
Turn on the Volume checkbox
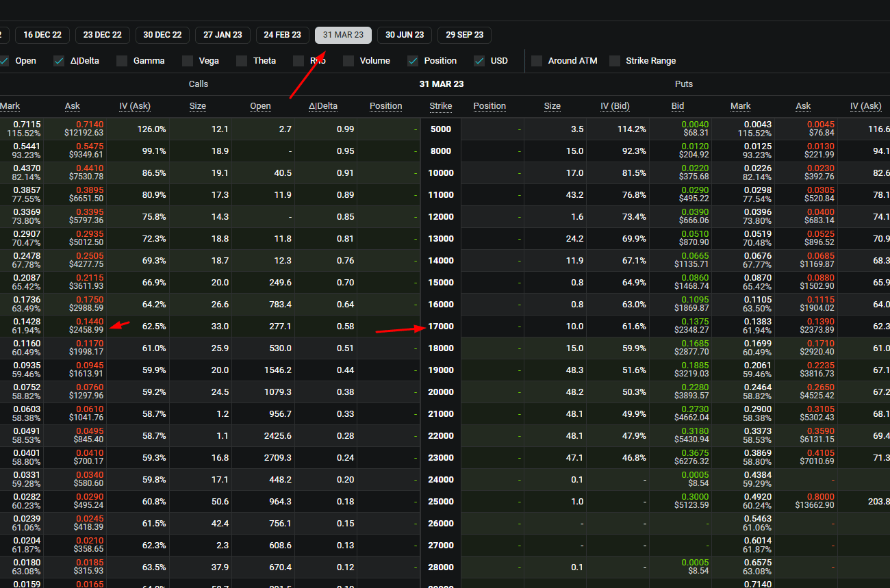coord(348,61)
